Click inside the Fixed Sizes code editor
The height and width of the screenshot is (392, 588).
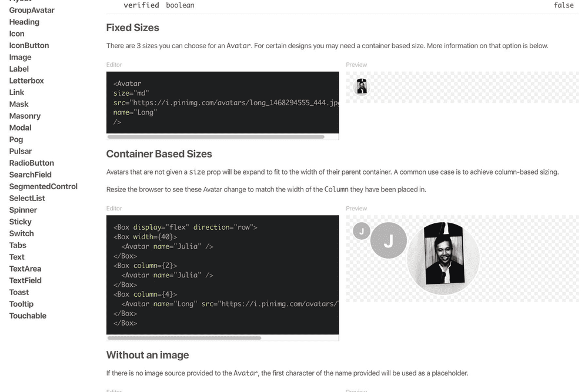[x=222, y=103]
